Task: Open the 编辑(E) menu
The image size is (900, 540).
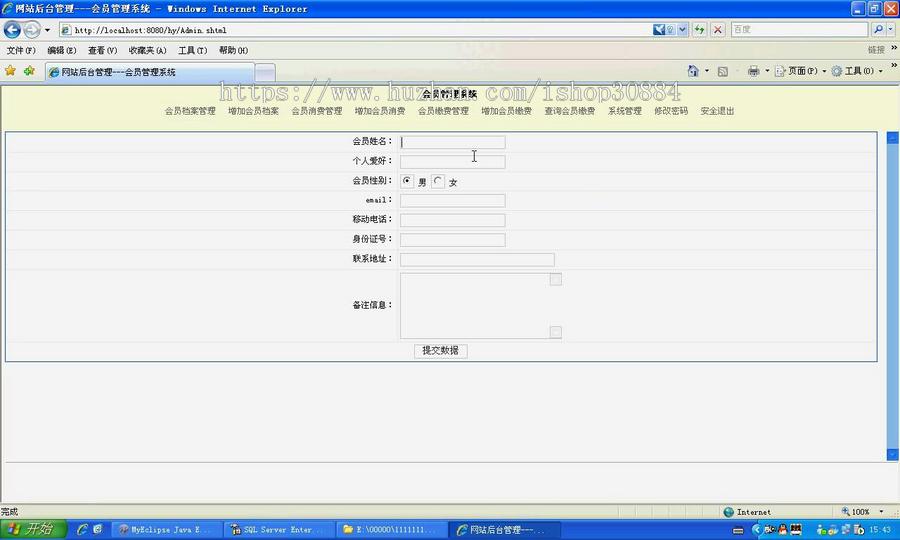Action: tap(61, 50)
